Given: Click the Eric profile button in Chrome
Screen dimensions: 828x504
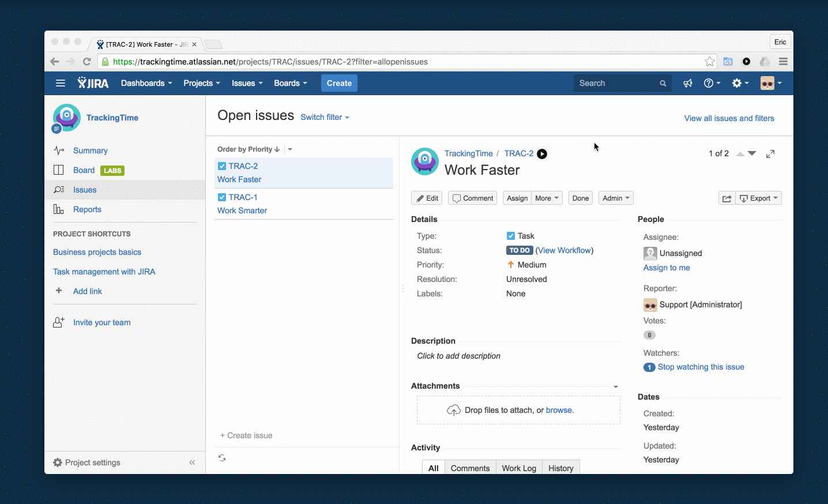Looking at the screenshot, I should click(780, 42).
